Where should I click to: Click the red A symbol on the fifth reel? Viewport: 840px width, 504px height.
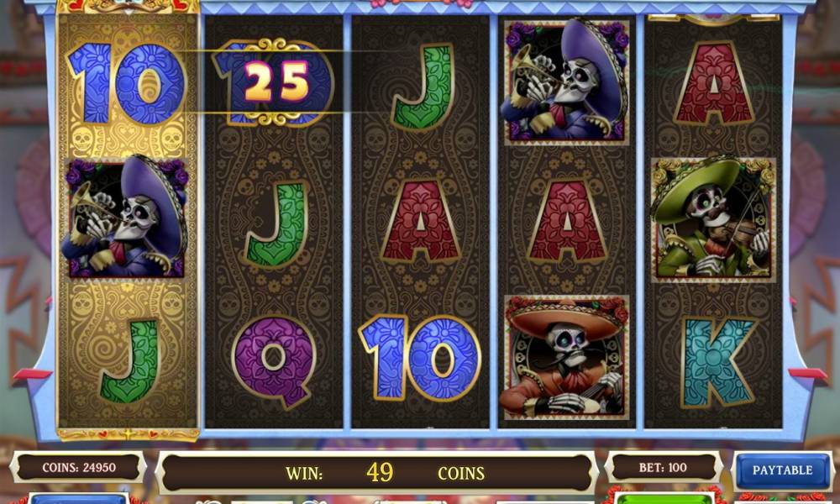point(713,84)
